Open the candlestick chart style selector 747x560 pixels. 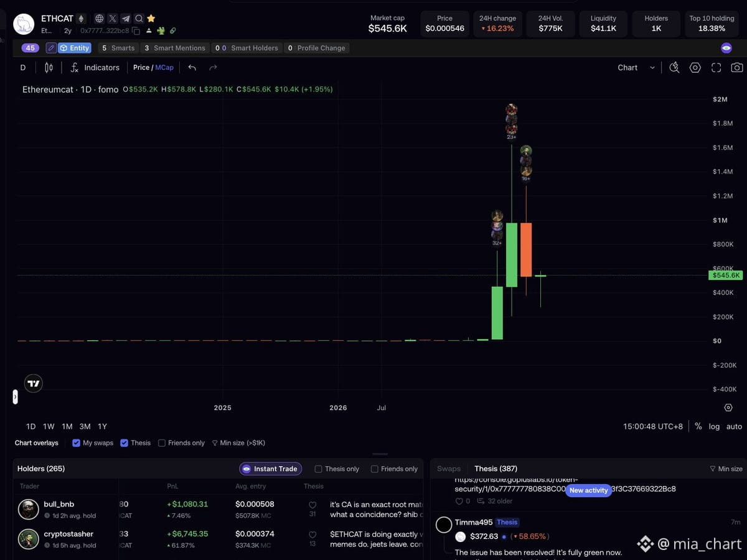(49, 67)
